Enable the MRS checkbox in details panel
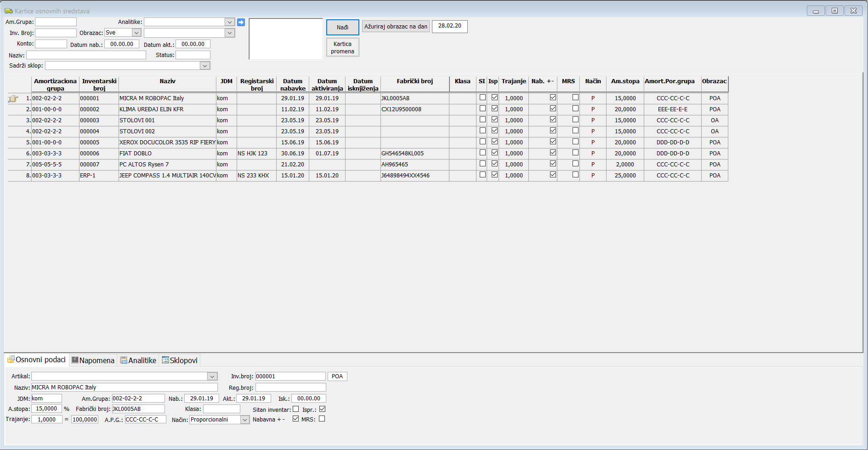The height and width of the screenshot is (450, 868). (x=322, y=419)
